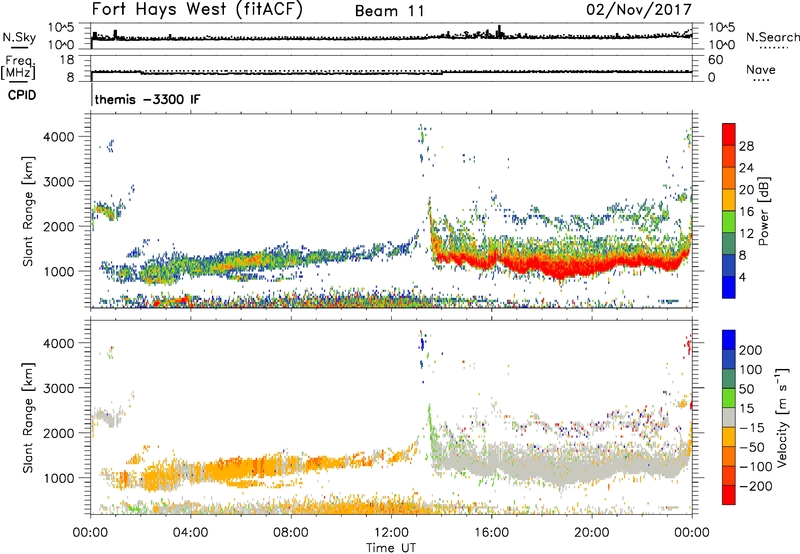
Task: Select the blue top segment of Velocity colorbar
Action: coord(729,340)
